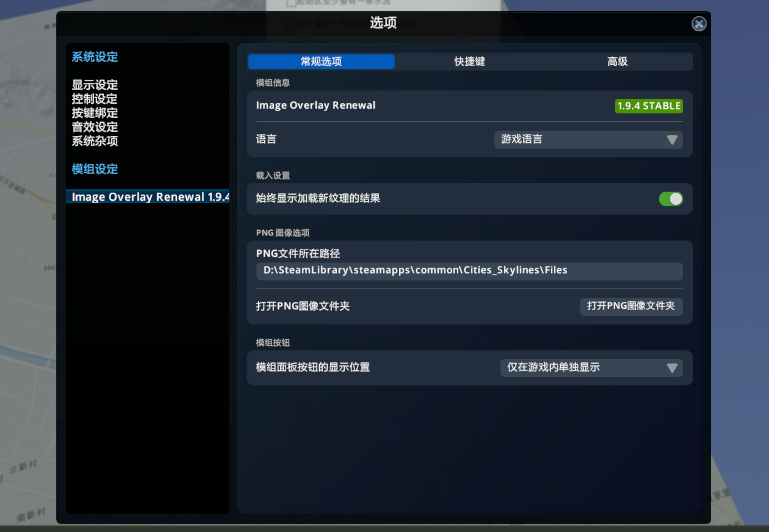Click the Image Overlay Renewal mod name
Image resolution: width=769 pixels, height=532 pixels.
(315, 105)
